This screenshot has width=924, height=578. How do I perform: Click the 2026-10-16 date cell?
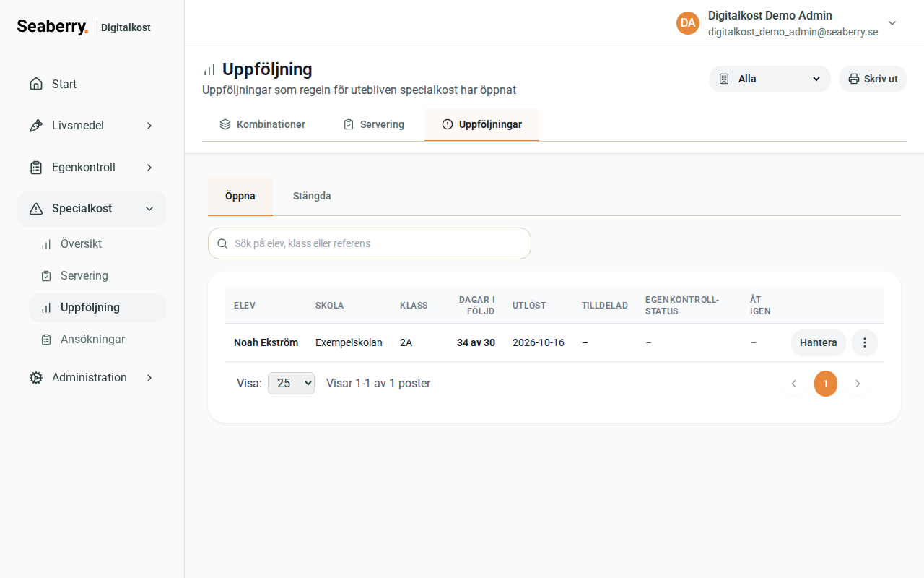pyautogui.click(x=539, y=342)
